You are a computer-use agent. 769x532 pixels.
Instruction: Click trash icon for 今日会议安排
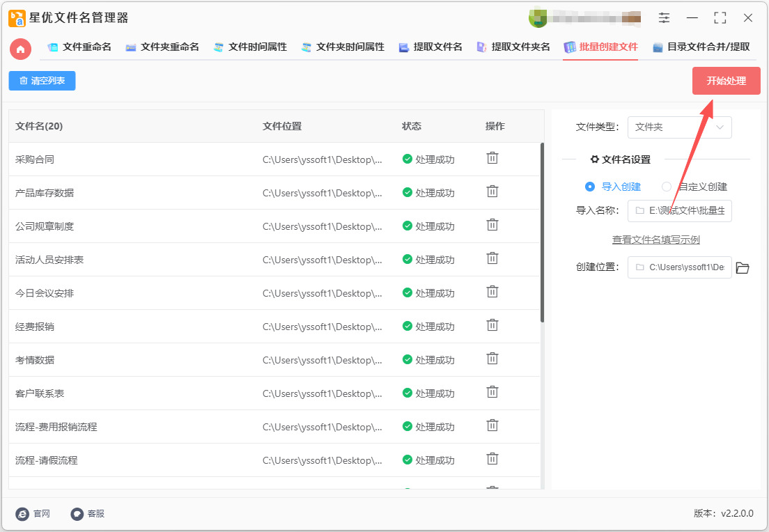(492, 292)
